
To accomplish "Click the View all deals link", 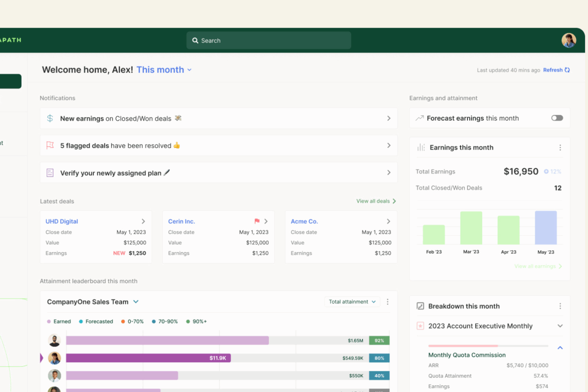I will click(x=376, y=201).
